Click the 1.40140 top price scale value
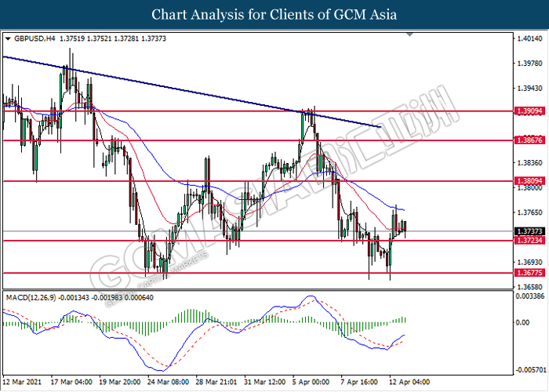Screen dimensions: 549x392 tap(529, 39)
